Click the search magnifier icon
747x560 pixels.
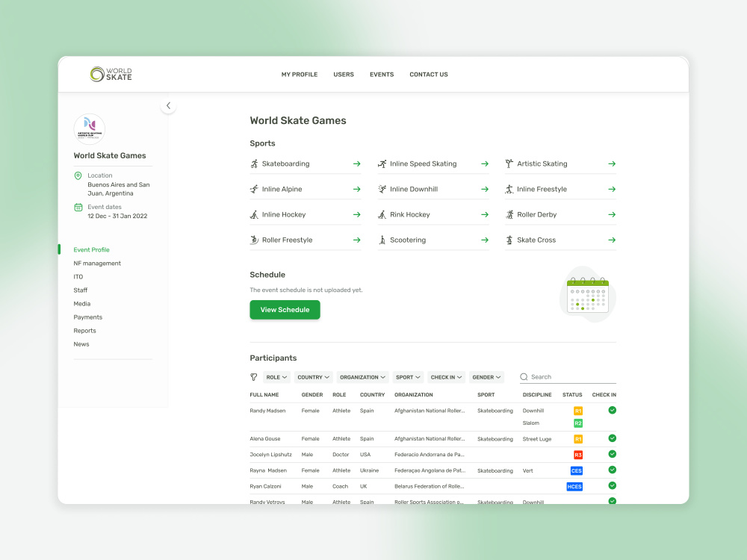click(x=524, y=376)
